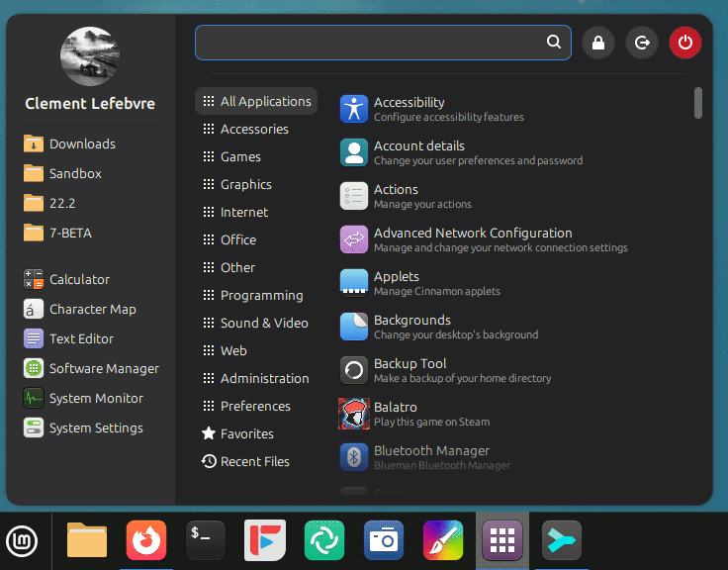Launch Firefox from the panel
Viewport: 728px width, 570px height.
[146, 540]
